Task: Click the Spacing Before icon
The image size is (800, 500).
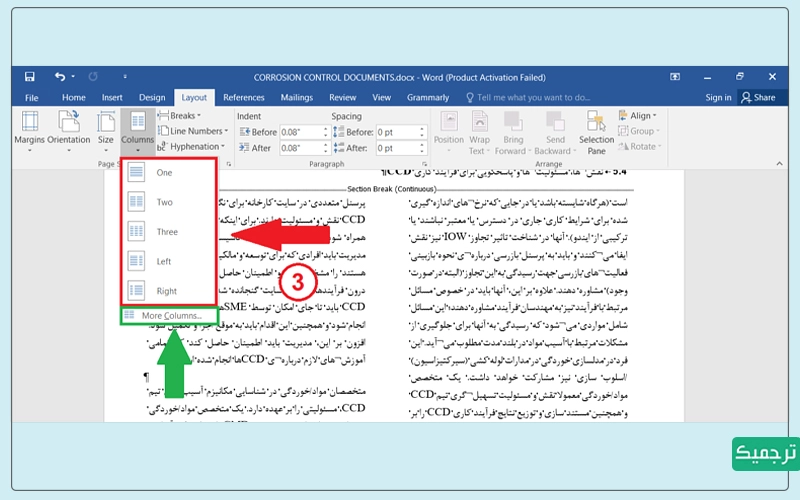Action: click(x=339, y=132)
